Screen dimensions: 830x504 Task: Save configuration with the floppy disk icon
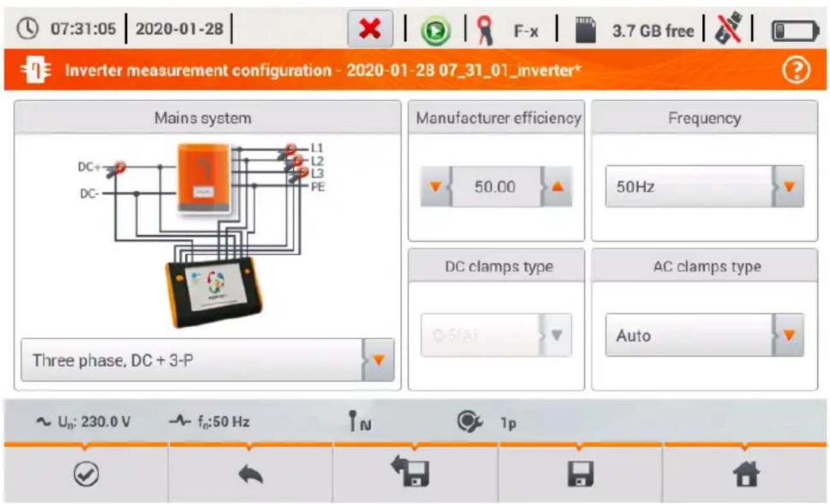[x=580, y=475]
